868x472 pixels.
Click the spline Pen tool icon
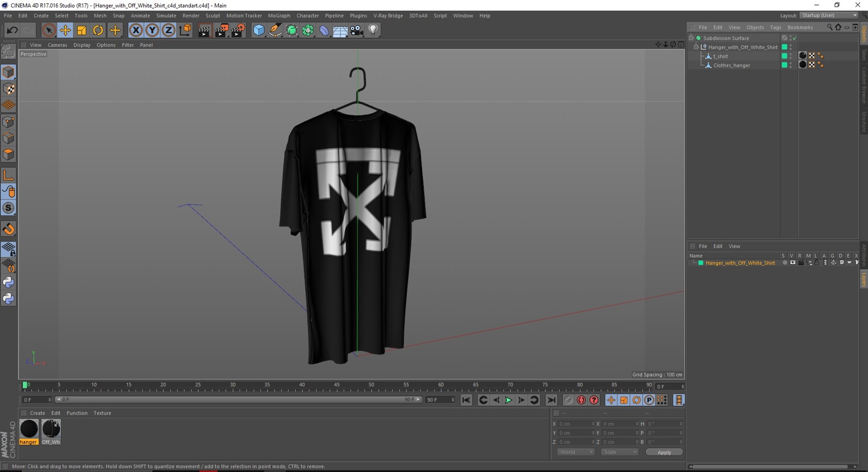click(275, 30)
